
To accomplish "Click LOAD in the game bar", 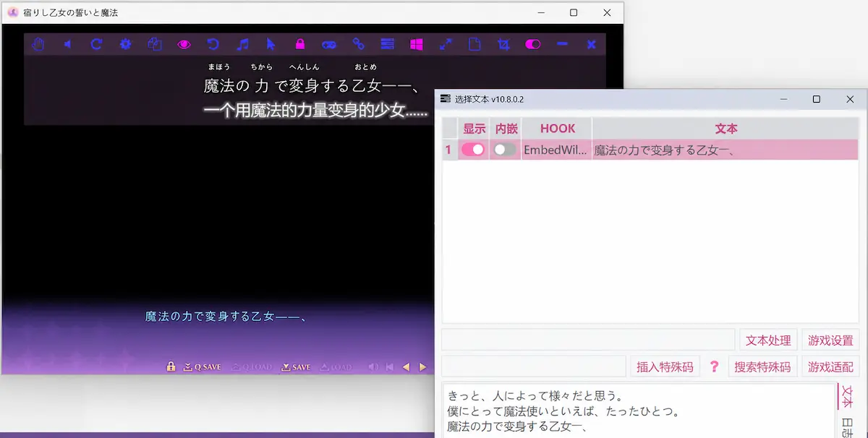I will coord(336,367).
